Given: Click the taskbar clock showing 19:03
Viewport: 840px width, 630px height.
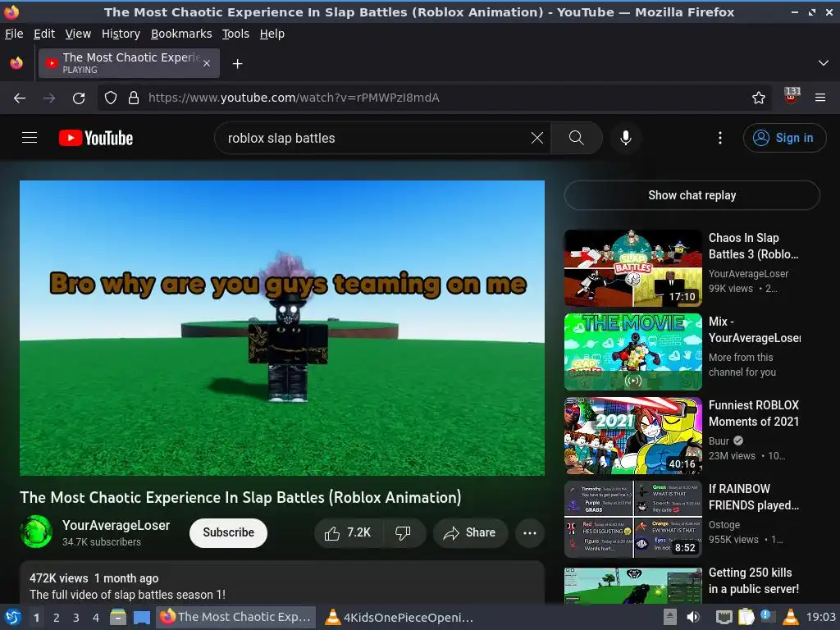Looking at the screenshot, I should click(x=820, y=617).
